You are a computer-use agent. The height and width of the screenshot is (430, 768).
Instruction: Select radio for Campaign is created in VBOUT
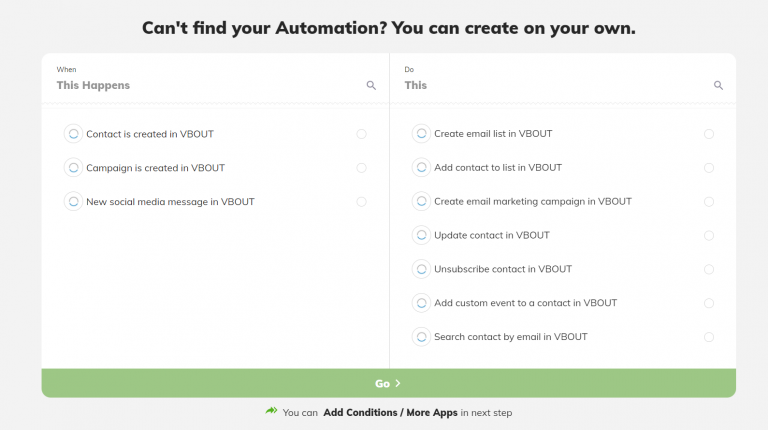pos(361,168)
